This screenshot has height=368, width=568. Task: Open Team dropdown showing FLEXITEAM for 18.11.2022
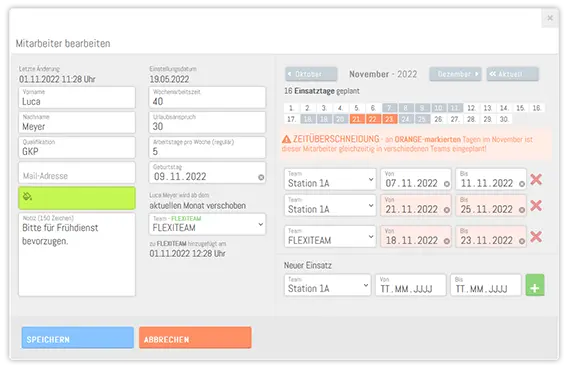pos(330,237)
